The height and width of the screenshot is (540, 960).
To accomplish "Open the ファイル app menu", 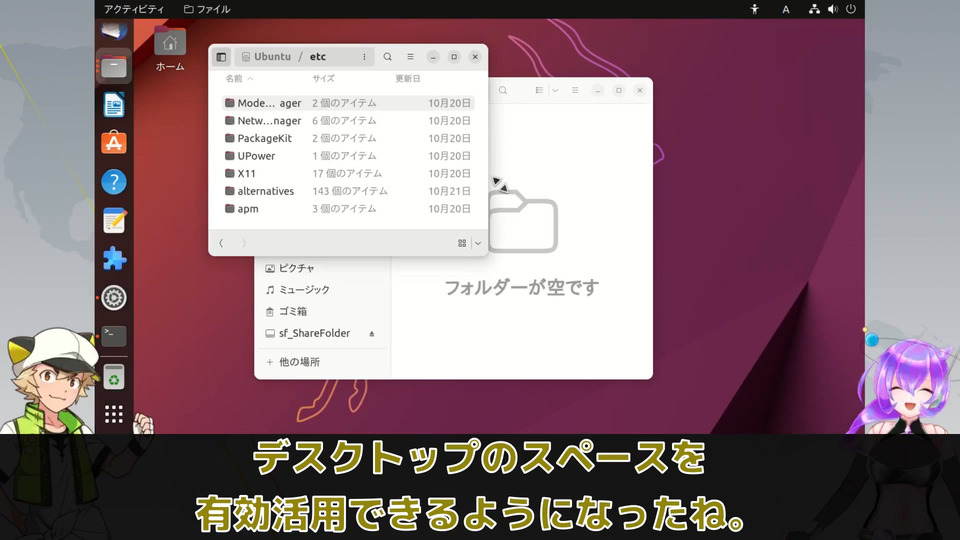I will [208, 9].
